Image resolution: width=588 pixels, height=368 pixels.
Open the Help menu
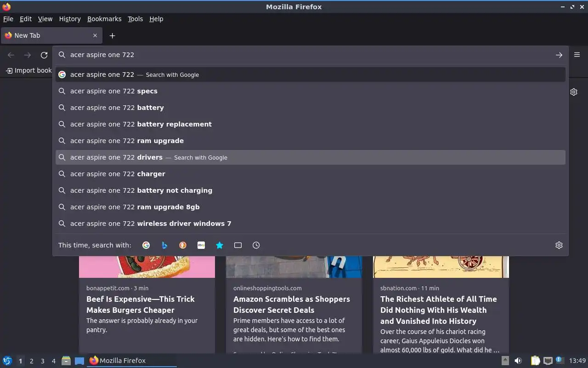pyautogui.click(x=156, y=19)
